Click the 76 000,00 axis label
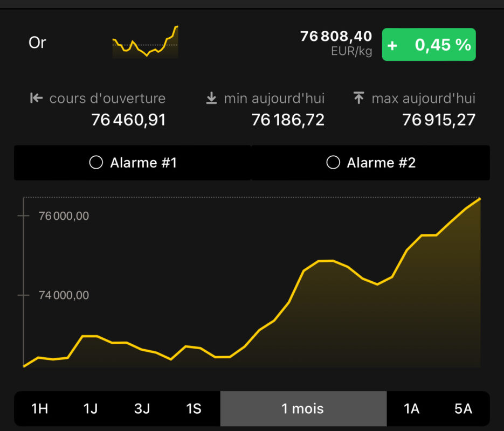Screen dimensions: 504x431 coord(64,216)
